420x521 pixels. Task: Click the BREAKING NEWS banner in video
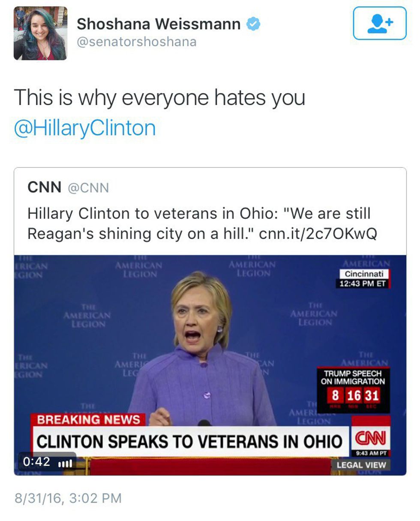tap(89, 419)
